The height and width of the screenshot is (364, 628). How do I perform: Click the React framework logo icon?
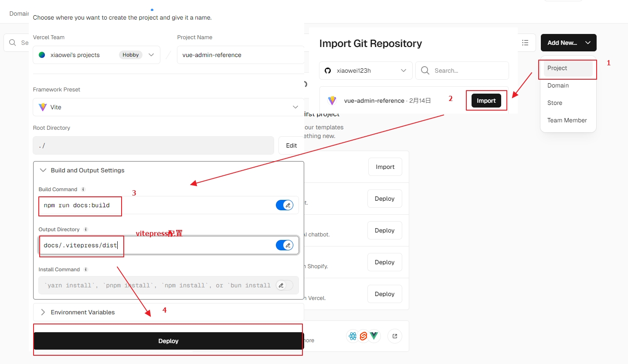point(353,336)
